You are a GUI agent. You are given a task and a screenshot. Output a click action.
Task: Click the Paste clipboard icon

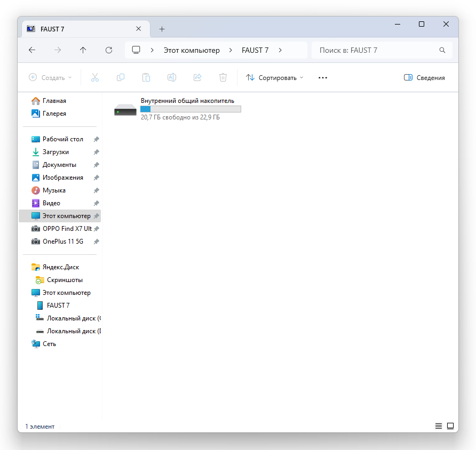(x=146, y=78)
